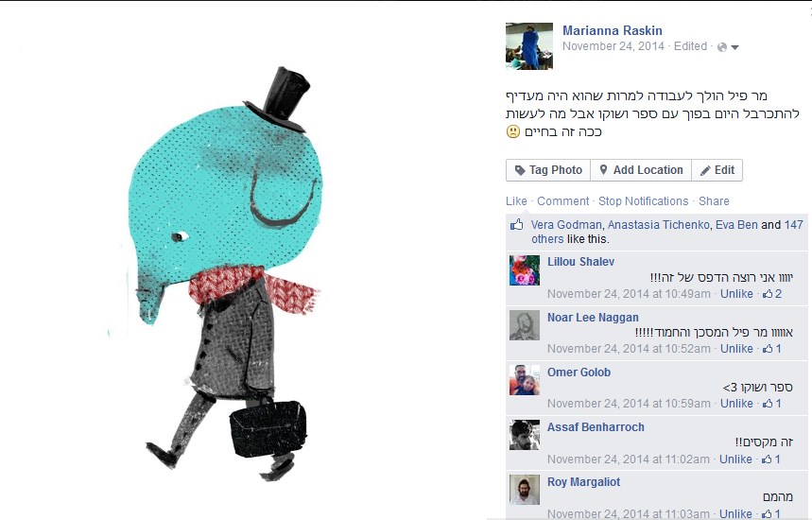Unlike Noar Lee Naggan's comment
812x520 pixels.
736,349
